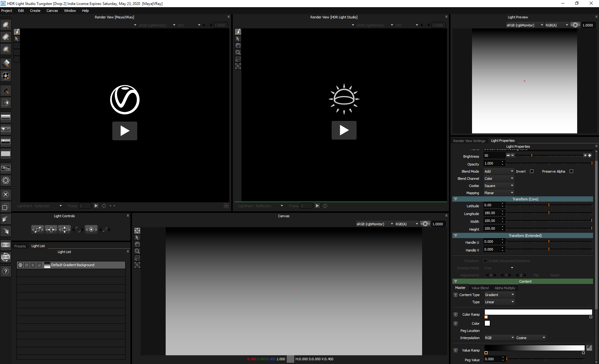Collapse the Transform (Core) section

(x=456, y=199)
